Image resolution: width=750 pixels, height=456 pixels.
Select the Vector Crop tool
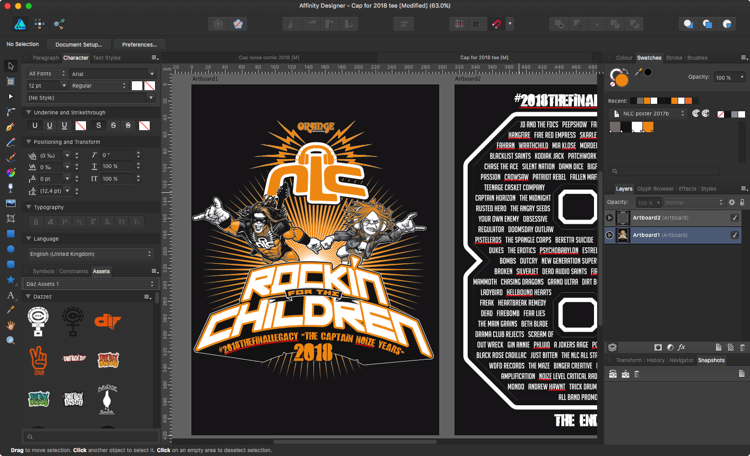pyautogui.click(x=11, y=219)
